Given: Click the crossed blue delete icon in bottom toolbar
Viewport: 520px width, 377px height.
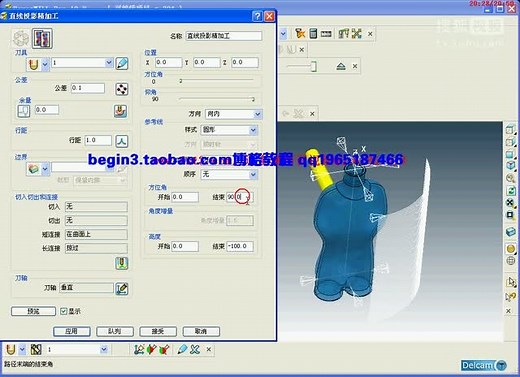Looking at the screenshot, I should (195, 349).
